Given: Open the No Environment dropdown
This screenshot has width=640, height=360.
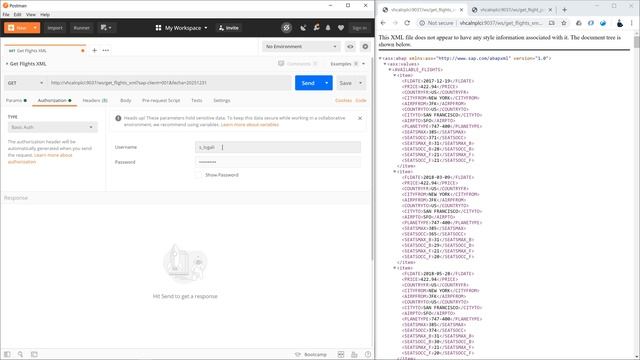Looking at the screenshot, I should tap(301, 47).
